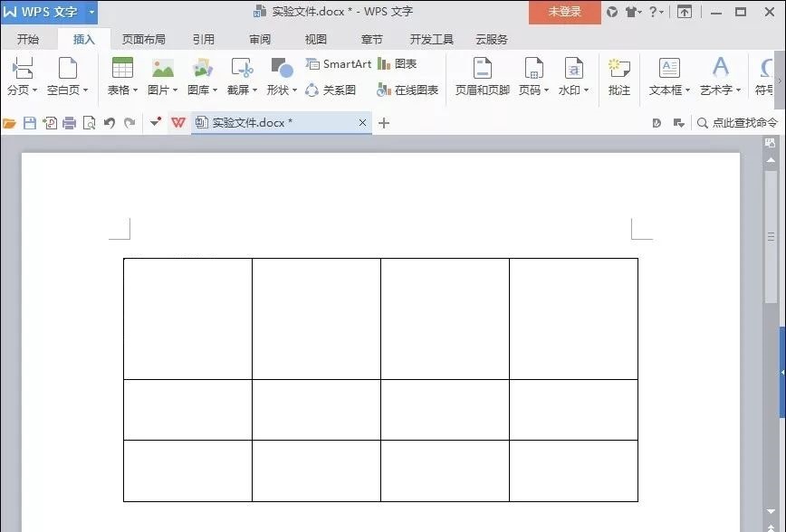786x532 pixels.
Task: Save the document with the floppy icon
Action: [30, 123]
